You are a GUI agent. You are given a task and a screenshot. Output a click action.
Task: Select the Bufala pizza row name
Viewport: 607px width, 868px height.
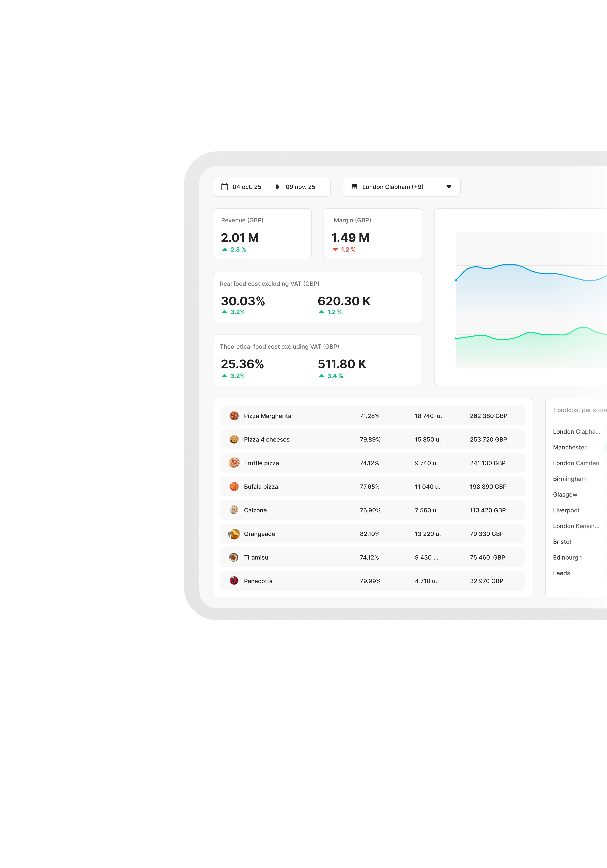(x=261, y=487)
